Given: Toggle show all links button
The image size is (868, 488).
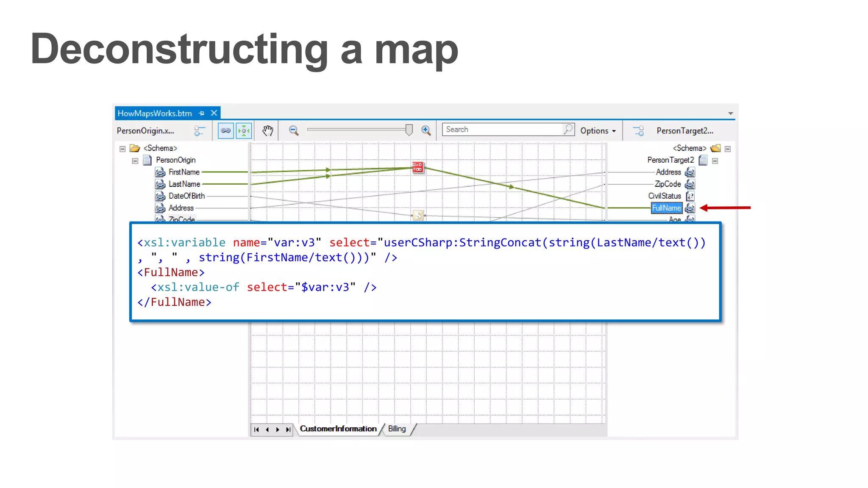Looking at the screenshot, I should tap(226, 130).
